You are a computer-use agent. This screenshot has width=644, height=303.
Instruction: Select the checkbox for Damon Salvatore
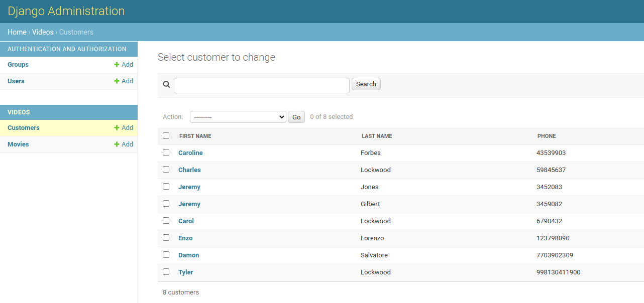point(166,255)
